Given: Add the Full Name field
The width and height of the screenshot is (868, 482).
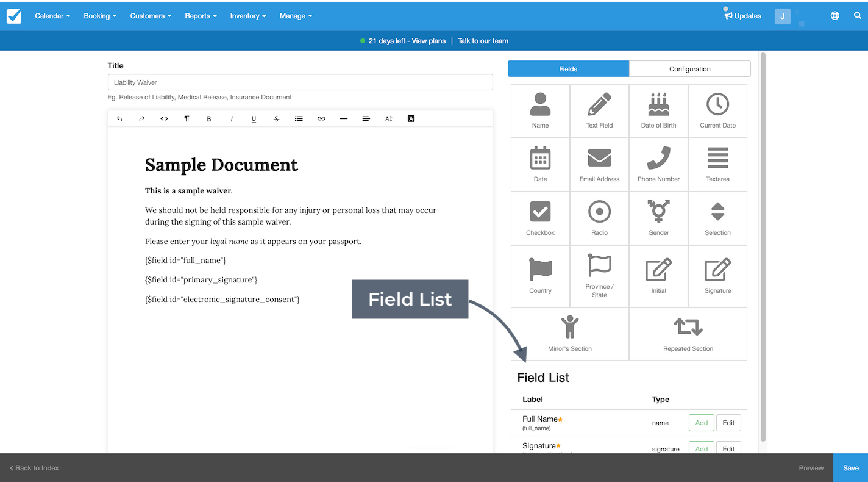Looking at the screenshot, I should [702, 423].
